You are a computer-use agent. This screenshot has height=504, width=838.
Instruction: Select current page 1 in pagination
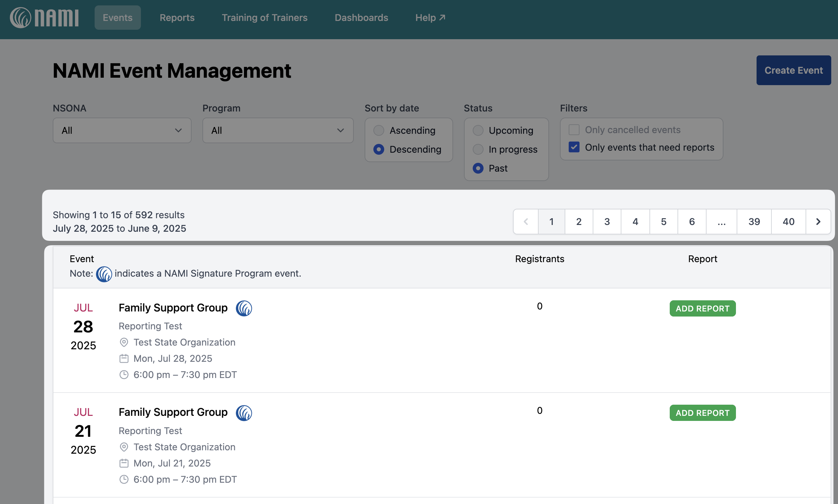pos(552,222)
